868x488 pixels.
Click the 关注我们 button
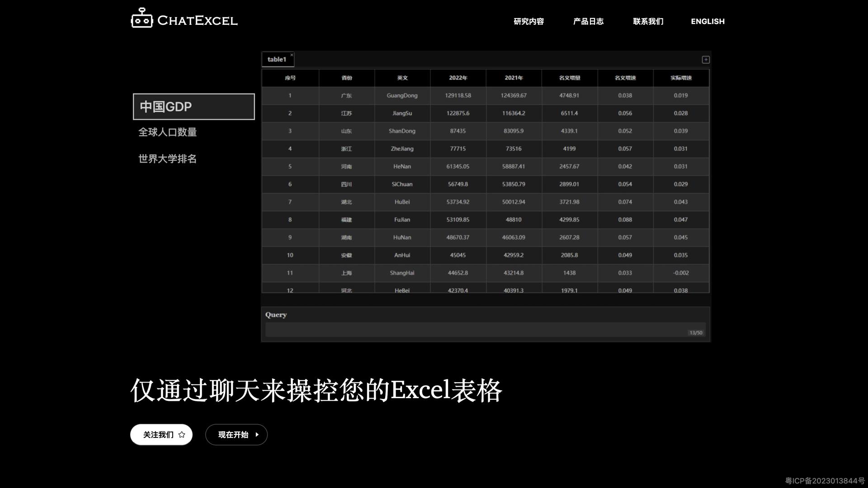[161, 435]
